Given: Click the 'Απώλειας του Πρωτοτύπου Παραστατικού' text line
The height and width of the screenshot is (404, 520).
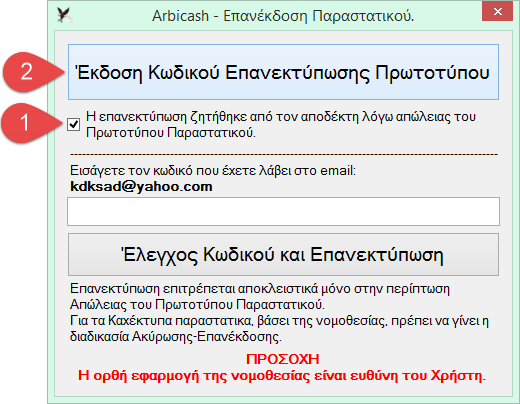Looking at the screenshot, I should pyautogui.click(x=197, y=305).
